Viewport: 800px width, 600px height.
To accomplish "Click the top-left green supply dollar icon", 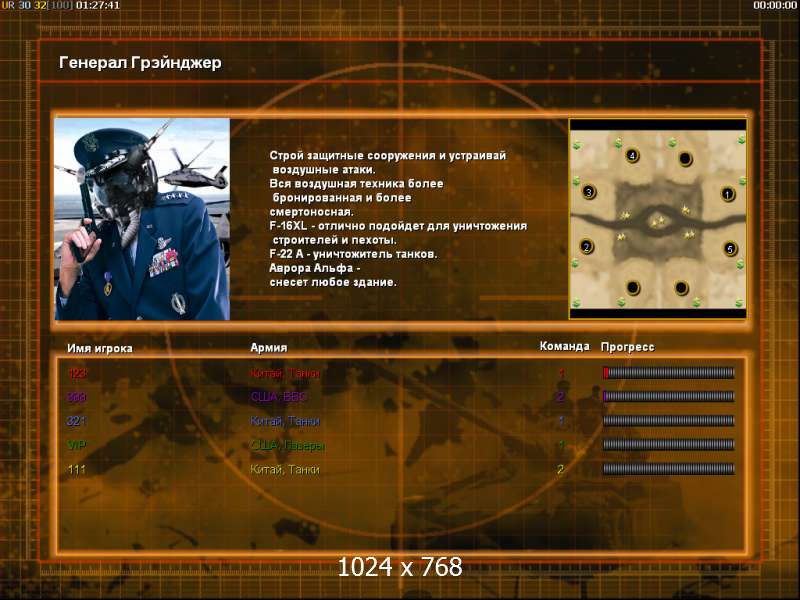I will 577,145.
